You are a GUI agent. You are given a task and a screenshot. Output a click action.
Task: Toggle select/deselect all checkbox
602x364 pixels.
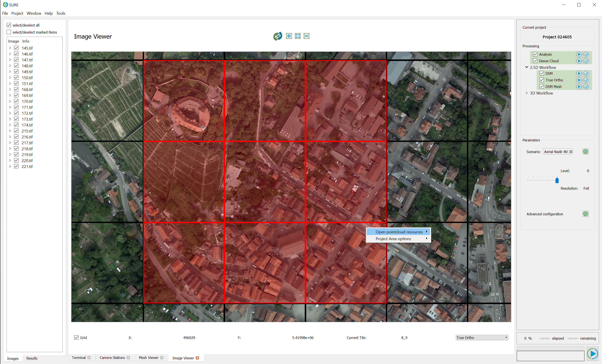(9, 25)
